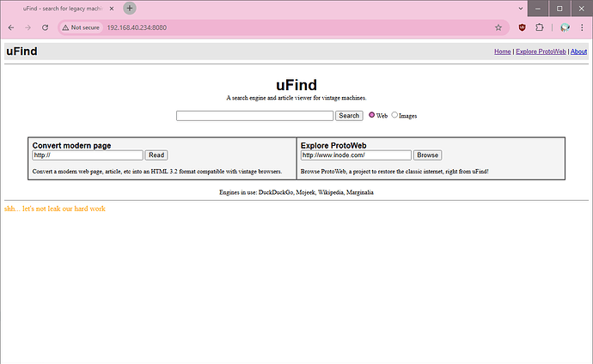Click the Browse button
Viewport: 593px width, 364px height.
[427, 155]
